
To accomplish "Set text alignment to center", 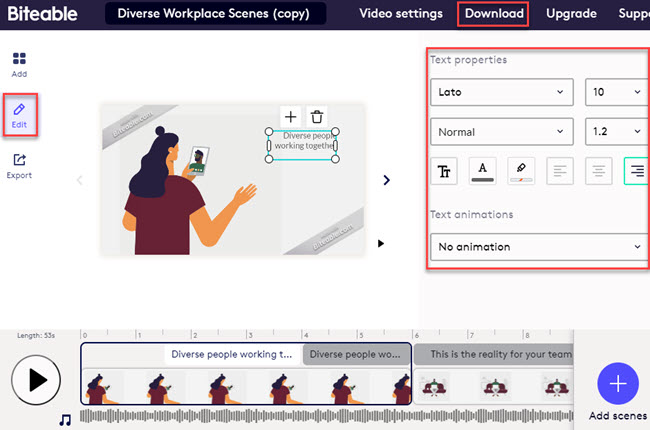I will click(x=599, y=172).
